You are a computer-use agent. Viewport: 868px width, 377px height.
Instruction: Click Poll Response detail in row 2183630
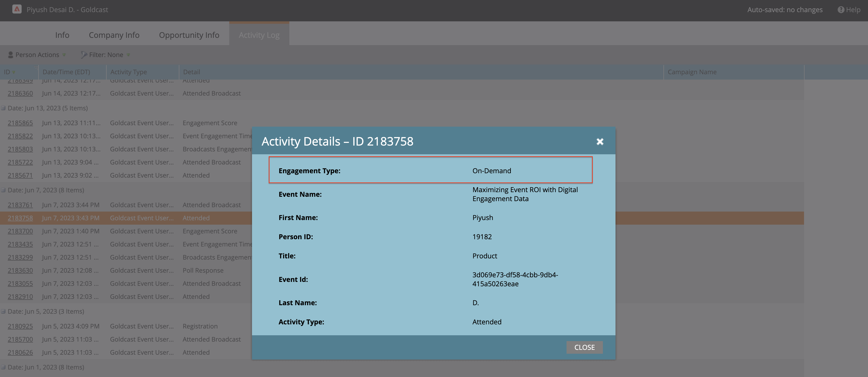203,270
